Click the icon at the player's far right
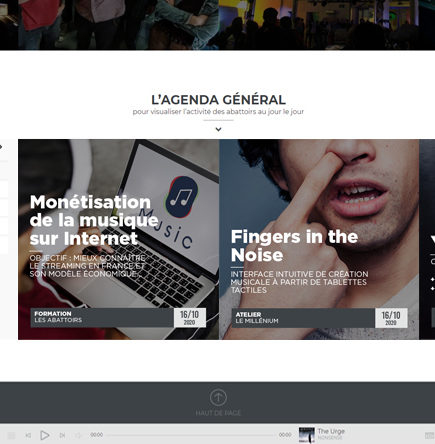 click(x=430, y=435)
